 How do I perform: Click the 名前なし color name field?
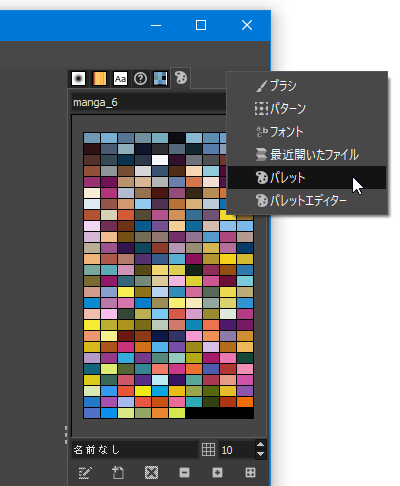pos(135,450)
